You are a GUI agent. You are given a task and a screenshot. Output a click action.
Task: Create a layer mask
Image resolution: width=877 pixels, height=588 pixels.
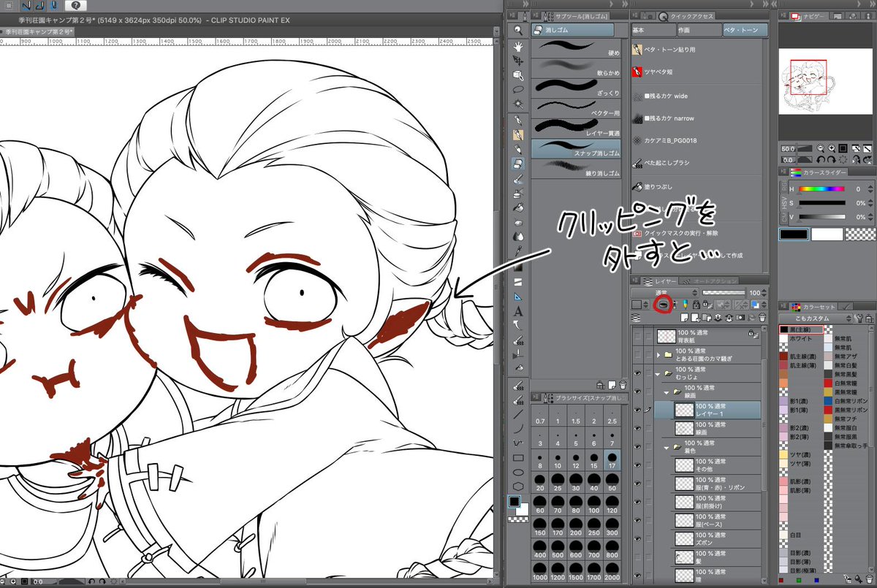coord(740,318)
